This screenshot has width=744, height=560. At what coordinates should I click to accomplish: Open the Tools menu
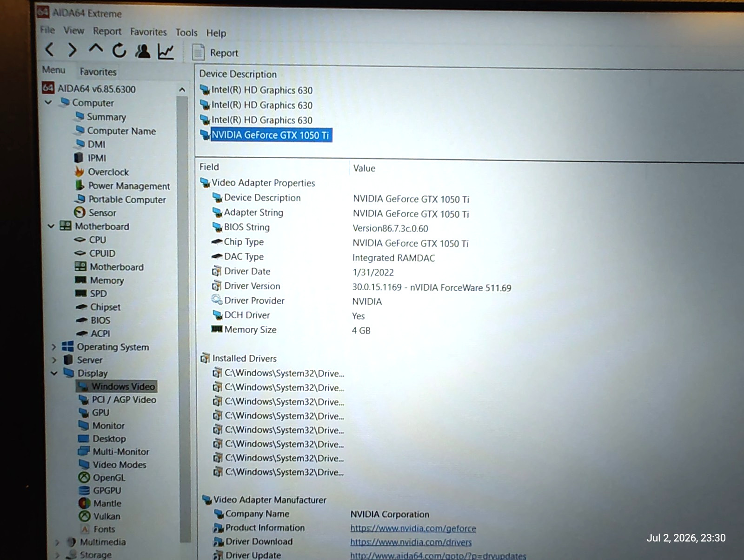click(186, 33)
